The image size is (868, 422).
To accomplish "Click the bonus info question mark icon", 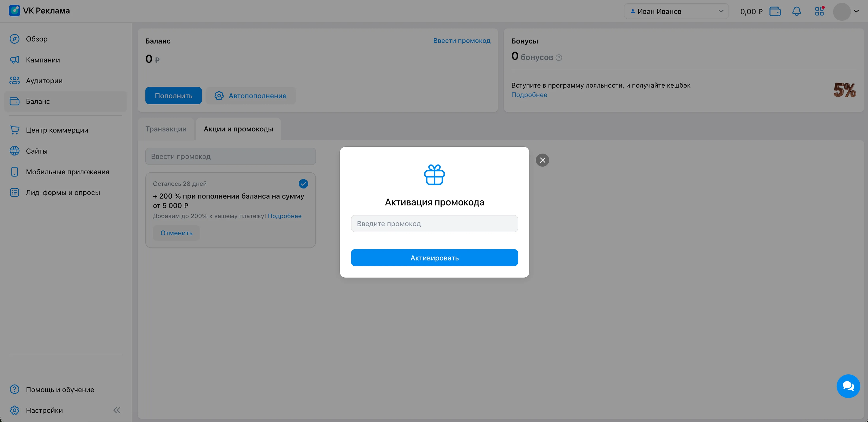I will (x=559, y=58).
